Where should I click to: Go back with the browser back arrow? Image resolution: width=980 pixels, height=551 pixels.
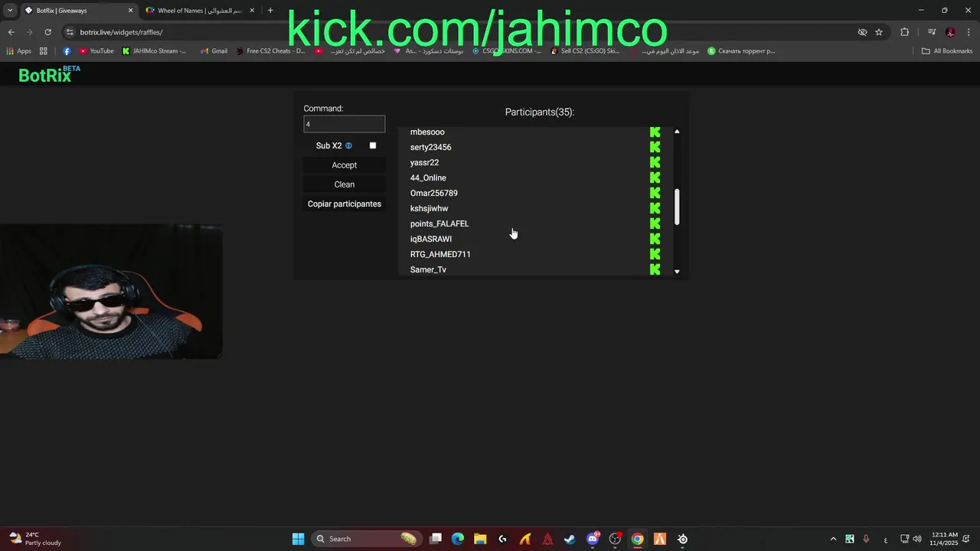[11, 32]
